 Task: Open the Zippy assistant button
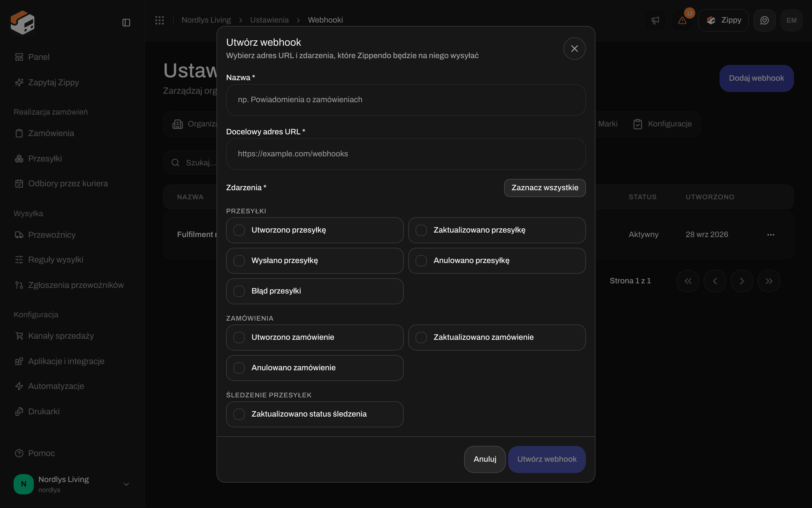(x=723, y=21)
